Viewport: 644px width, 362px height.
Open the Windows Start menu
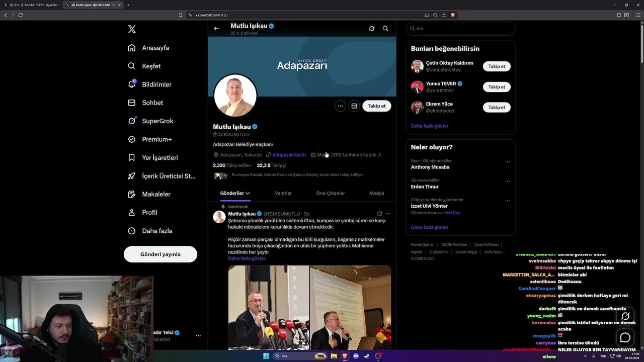click(266, 356)
